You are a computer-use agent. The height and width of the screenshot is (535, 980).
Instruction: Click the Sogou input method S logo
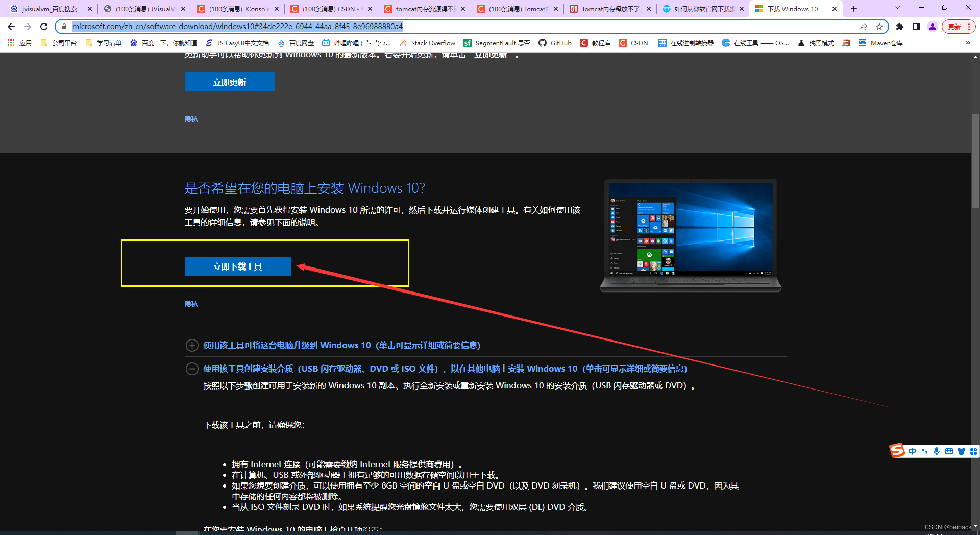897,450
